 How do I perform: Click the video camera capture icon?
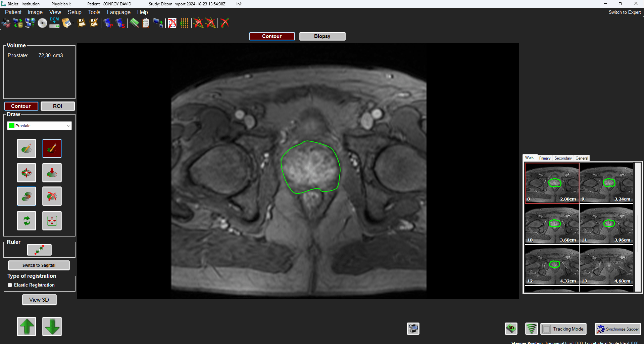coord(413,329)
